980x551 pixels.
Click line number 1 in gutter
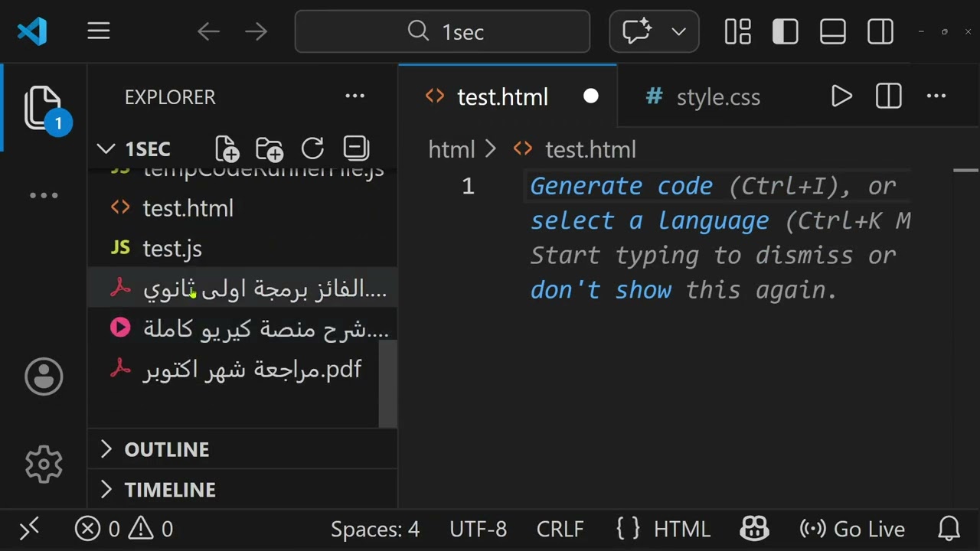[x=469, y=186]
